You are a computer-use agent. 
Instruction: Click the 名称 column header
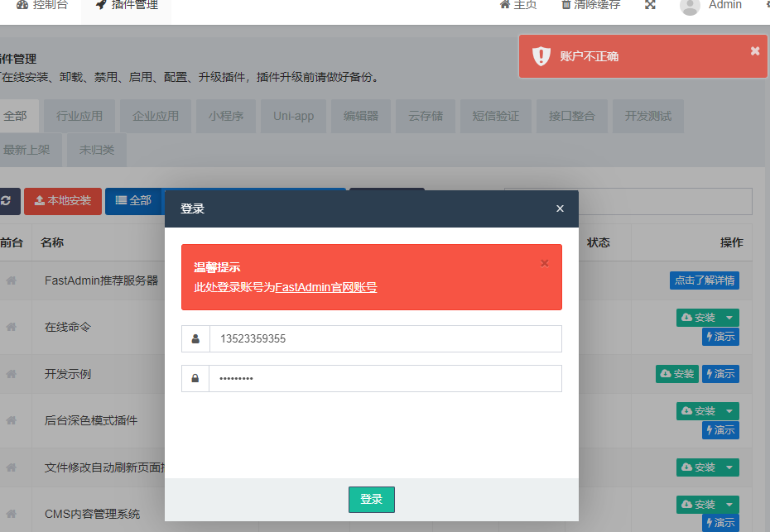tap(52, 242)
